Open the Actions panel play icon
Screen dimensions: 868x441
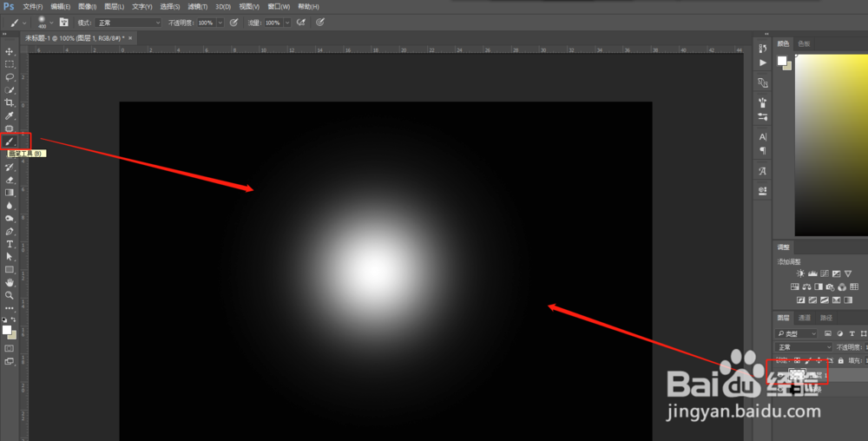(x=763, y=63)
